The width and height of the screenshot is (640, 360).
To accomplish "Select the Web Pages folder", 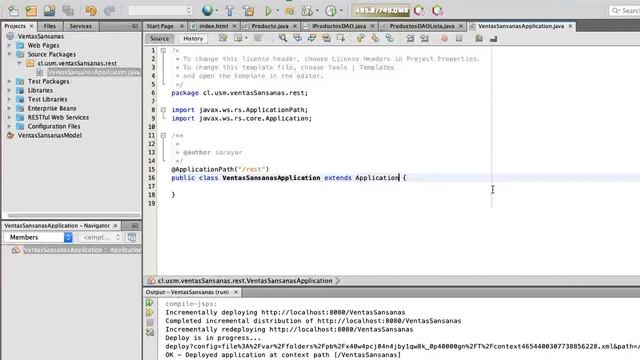I will 43,45.
